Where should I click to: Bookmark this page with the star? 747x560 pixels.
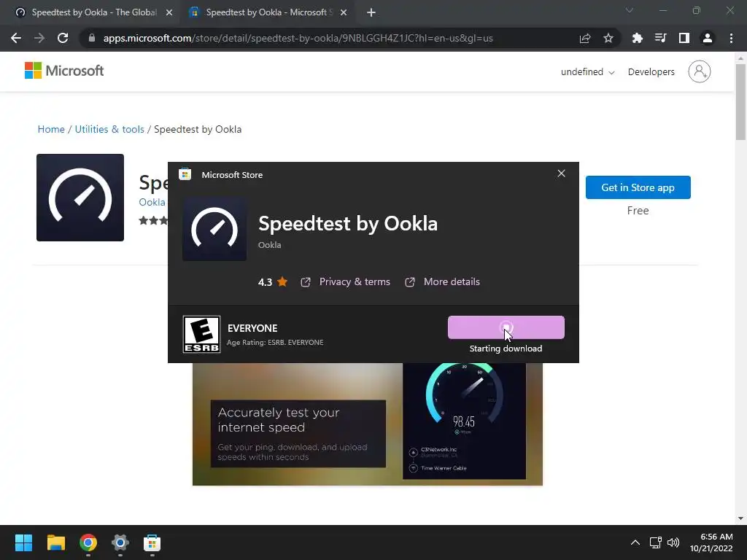click(608, 38)
